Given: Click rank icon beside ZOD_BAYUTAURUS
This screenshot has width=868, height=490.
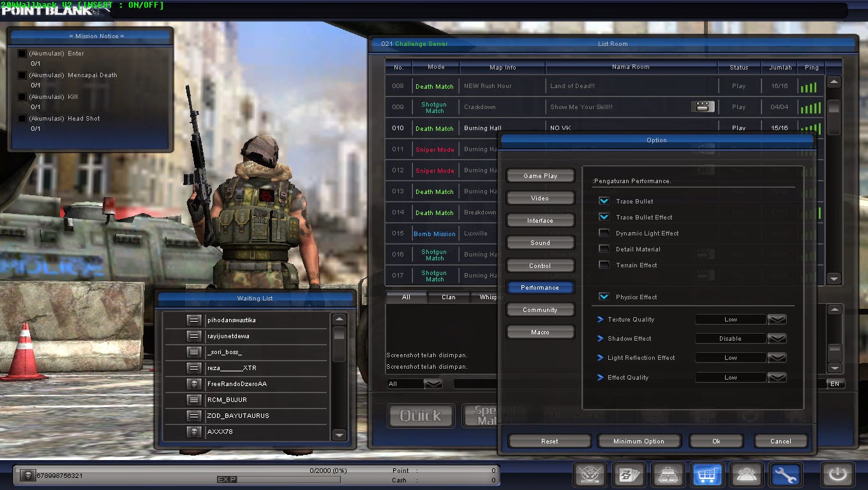Looking at the screenshot, I should point(194,415).
